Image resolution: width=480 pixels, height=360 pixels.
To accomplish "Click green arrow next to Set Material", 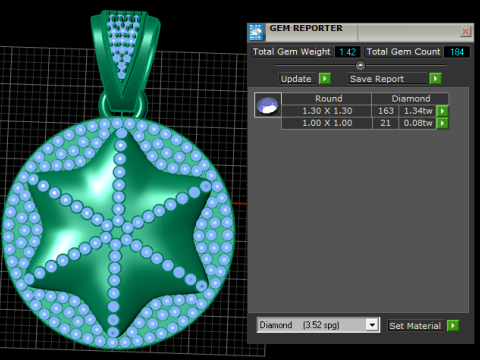I will [453, 325].
